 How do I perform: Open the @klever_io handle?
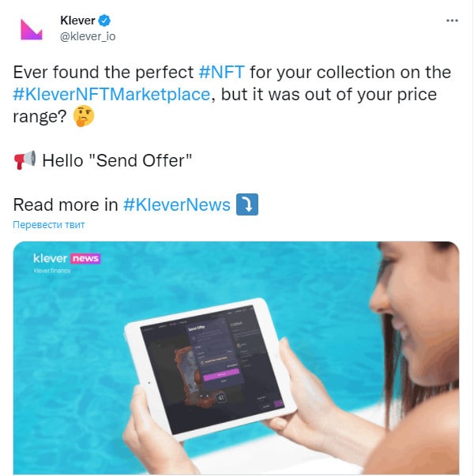[88, 36]
